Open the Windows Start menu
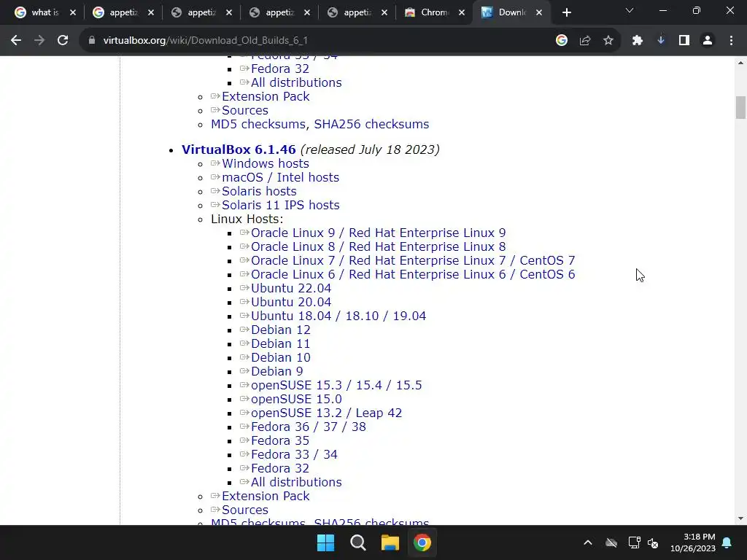 [326, 542]
